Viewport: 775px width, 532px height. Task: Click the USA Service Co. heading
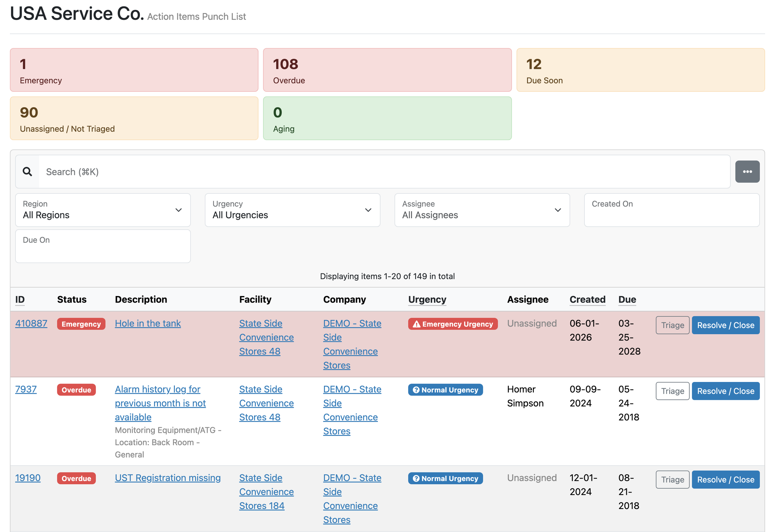[77, 13]
